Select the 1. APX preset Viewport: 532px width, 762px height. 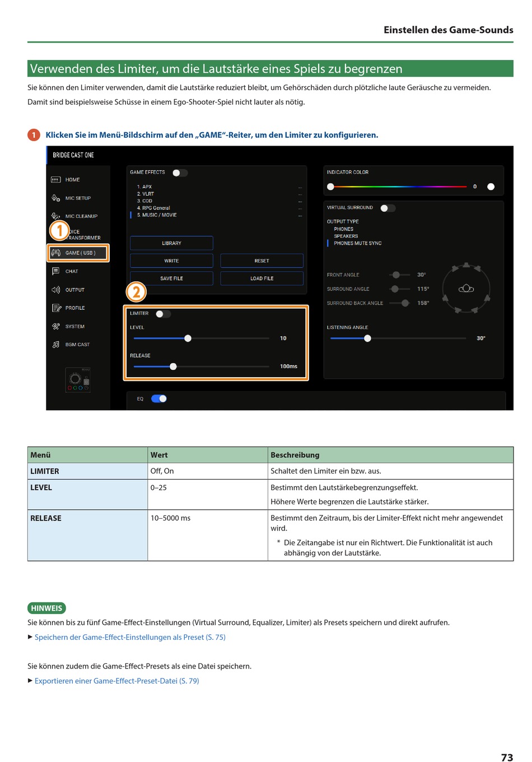pos(144,187)
